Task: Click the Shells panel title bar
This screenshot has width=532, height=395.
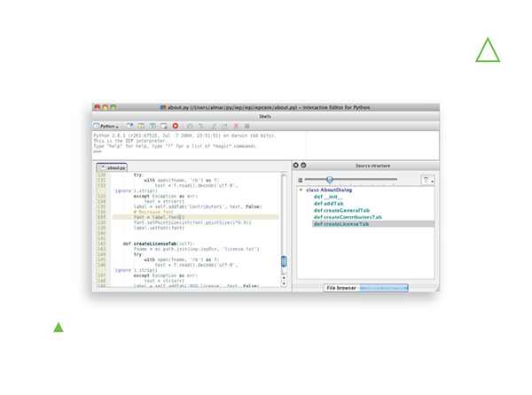Action: point(265,116)
